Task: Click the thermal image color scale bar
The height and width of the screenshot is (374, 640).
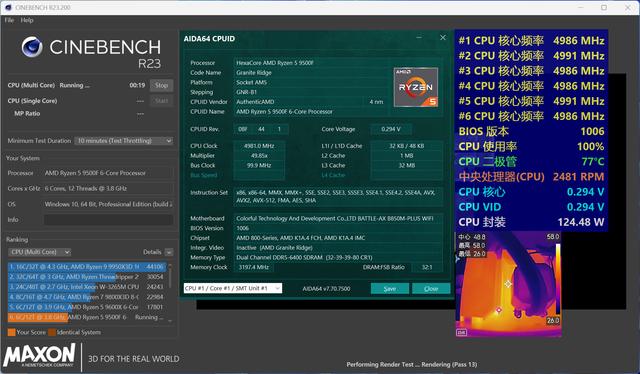Action: point(558,280)
